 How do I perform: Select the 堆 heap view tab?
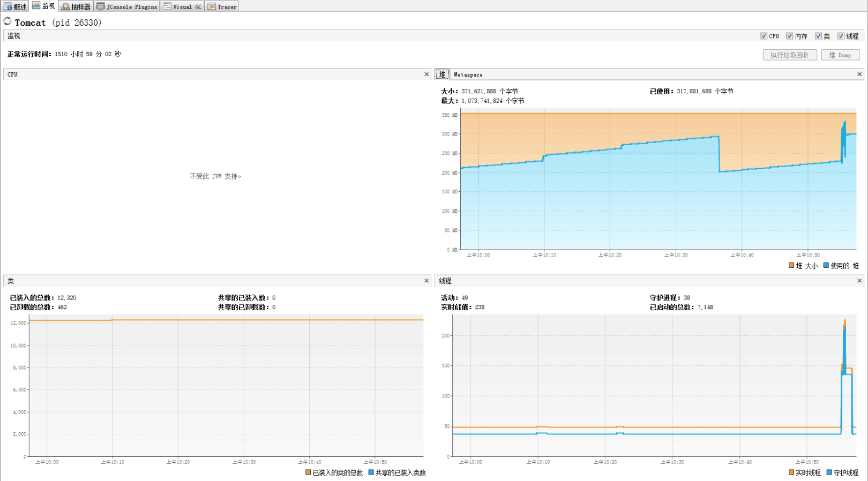(442, 74)
